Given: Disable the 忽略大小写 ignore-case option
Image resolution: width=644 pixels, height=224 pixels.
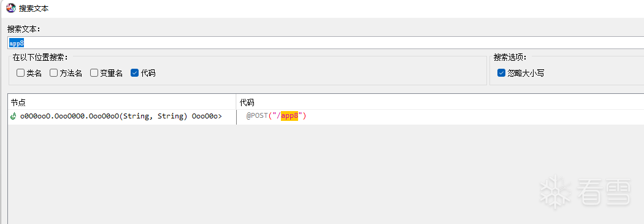Looking at the screenshot, I should 501,73.
